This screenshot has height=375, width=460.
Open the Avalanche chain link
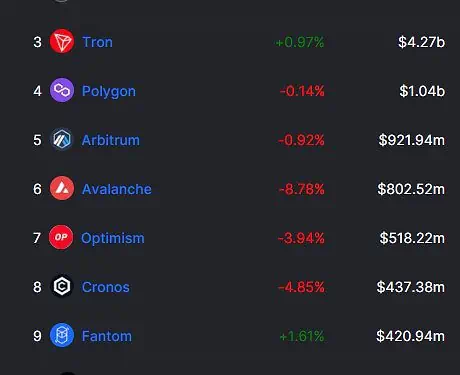[117, 189]
